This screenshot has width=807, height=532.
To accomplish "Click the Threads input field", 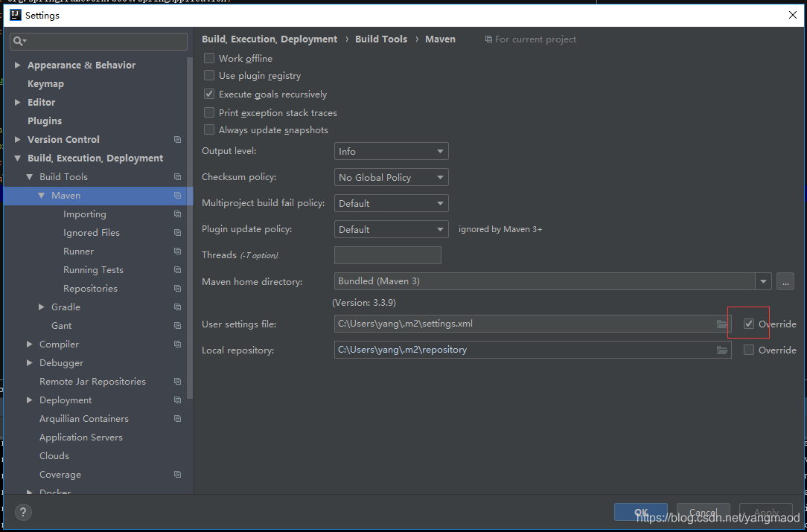I will click(x=388, y=255).
